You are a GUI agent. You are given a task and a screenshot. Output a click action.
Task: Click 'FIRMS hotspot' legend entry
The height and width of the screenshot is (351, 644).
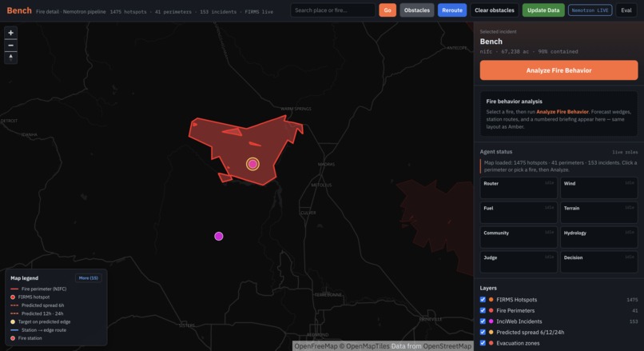tap(30, 297)
